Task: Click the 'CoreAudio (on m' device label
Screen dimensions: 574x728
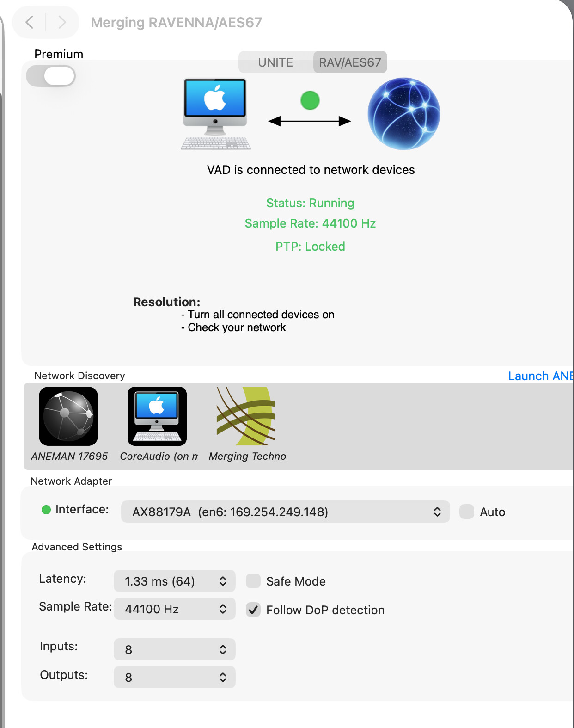Action: [x=159, y=456]
